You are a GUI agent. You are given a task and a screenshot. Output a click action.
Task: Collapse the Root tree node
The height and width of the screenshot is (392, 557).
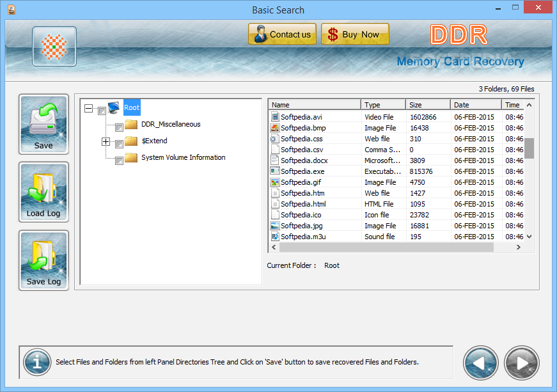click(x=88, y=108)
